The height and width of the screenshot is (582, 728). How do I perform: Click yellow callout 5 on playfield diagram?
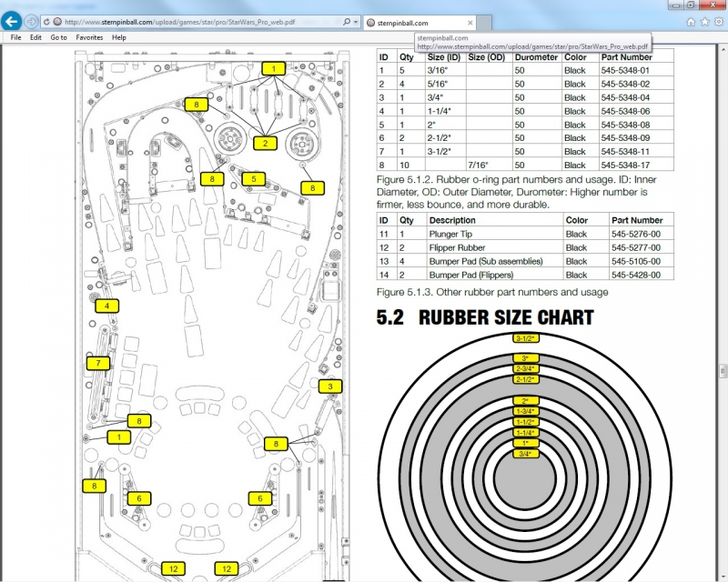(x=254, y=178)
